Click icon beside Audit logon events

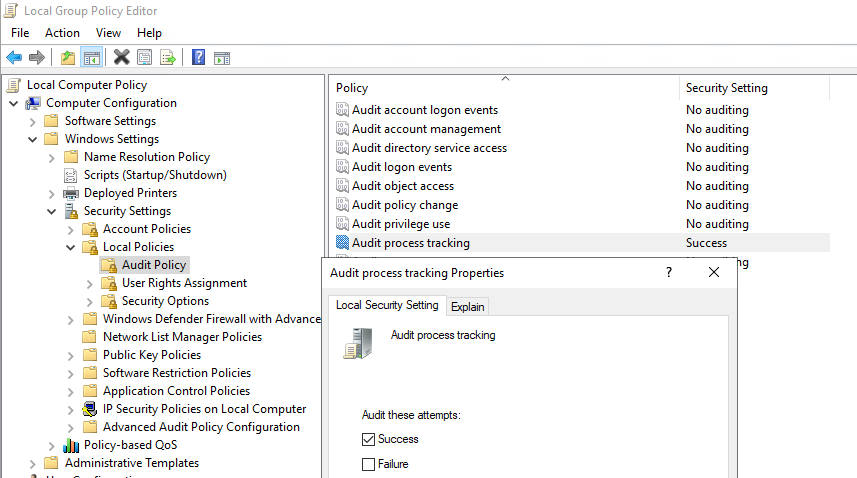tap(342, 167)
